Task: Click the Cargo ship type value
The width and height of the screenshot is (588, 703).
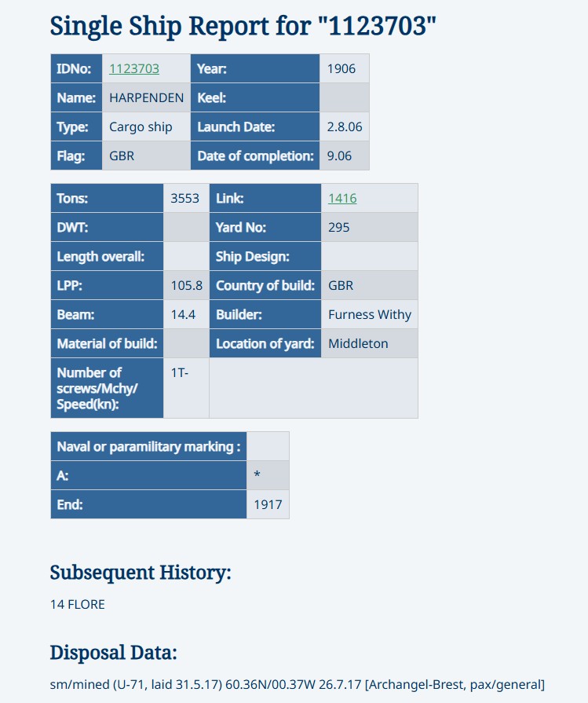Action: (141, 127)
